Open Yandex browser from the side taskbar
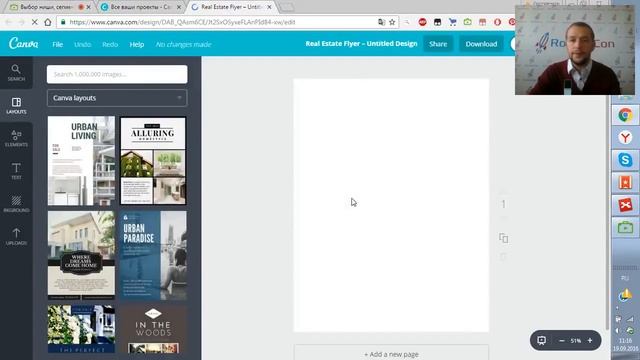 (x=625, y=138)
